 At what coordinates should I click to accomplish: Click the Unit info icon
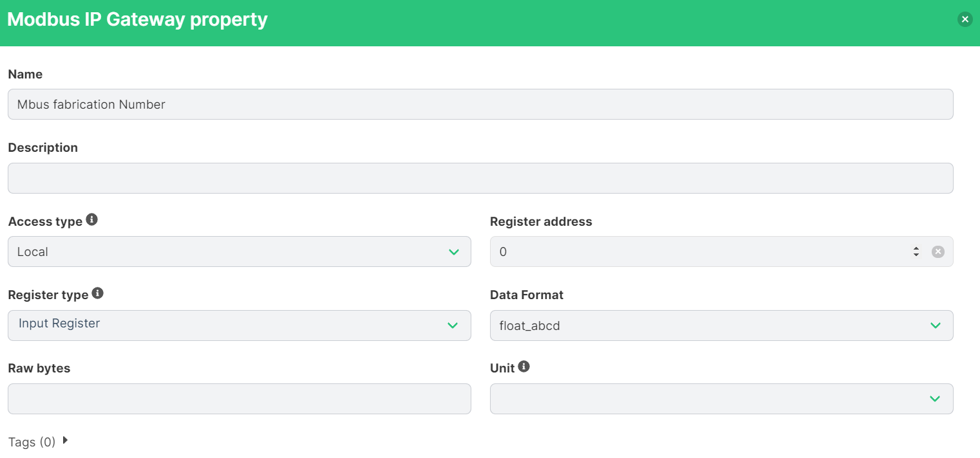pos(524,367)
